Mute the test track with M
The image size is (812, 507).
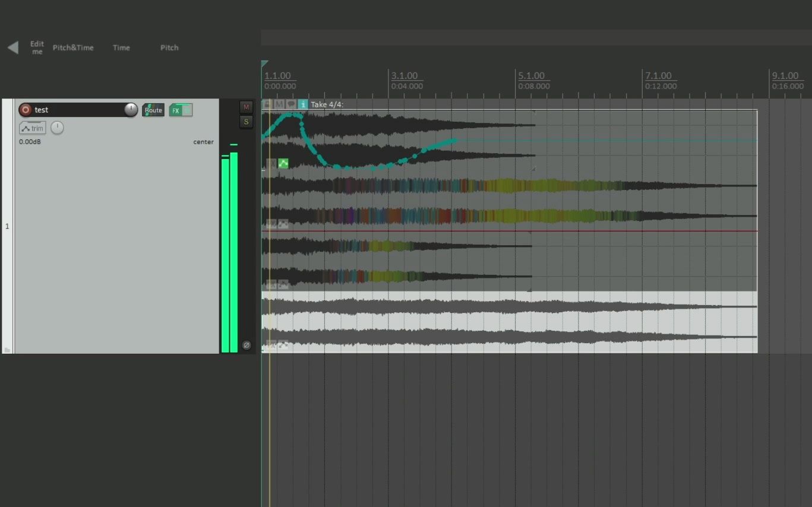(247, 107)
